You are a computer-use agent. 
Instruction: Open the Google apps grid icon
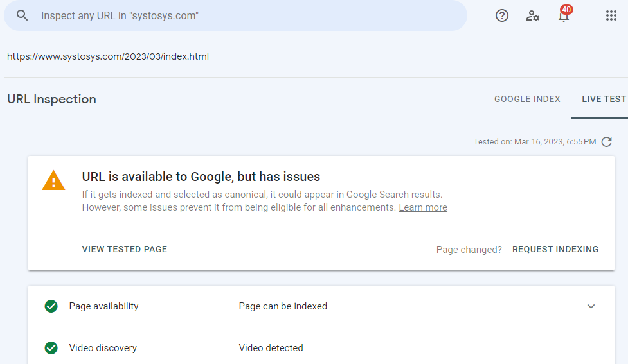click(611, 15)
